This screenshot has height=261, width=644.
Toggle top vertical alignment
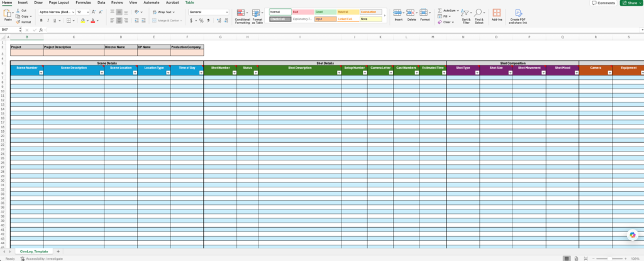tap(112, 13)
